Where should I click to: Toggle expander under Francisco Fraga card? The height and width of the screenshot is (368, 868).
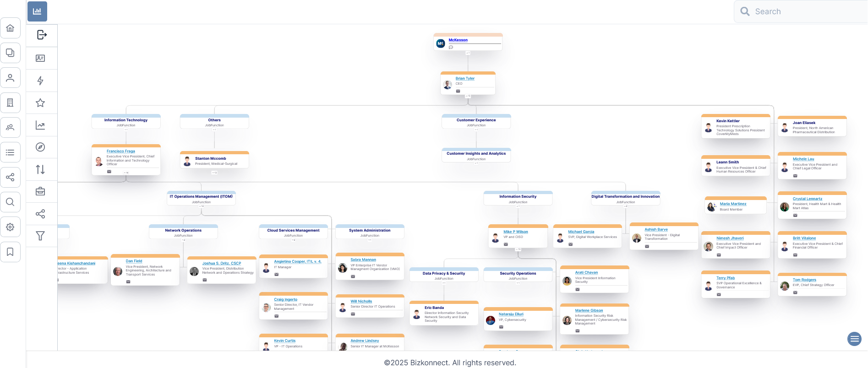pyautogui.click(x=126, y=173)
